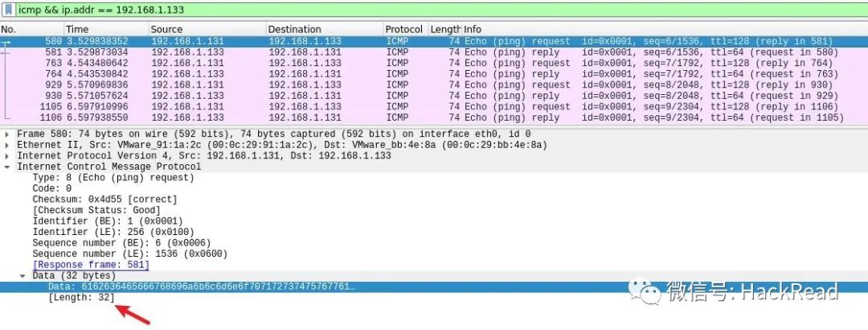Click the display filter bookmark icon
The height and width of the screenshot is (330, 868).
9,10
